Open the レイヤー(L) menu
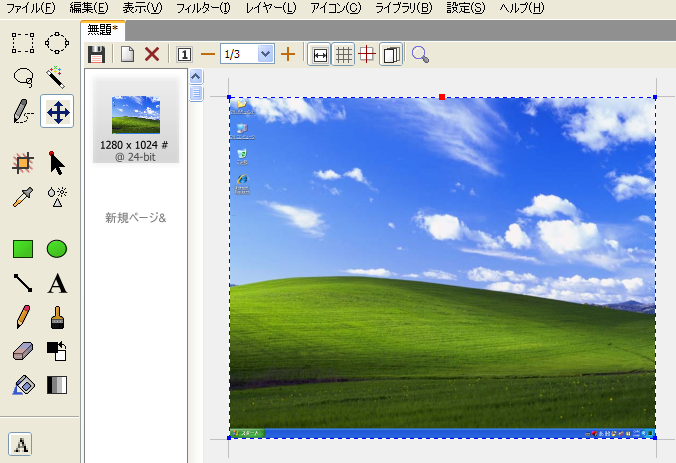The height and width of the screenshot is (463, 676). 271,8
